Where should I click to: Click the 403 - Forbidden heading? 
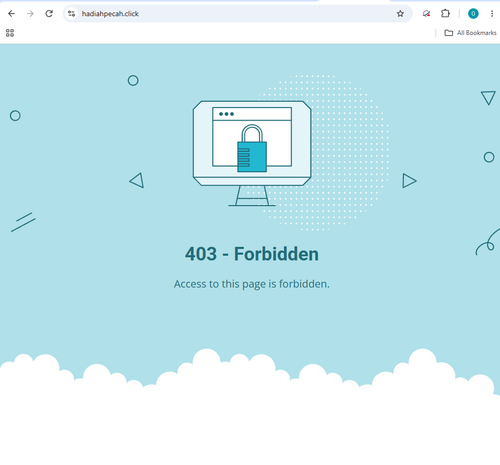[252, 254]
